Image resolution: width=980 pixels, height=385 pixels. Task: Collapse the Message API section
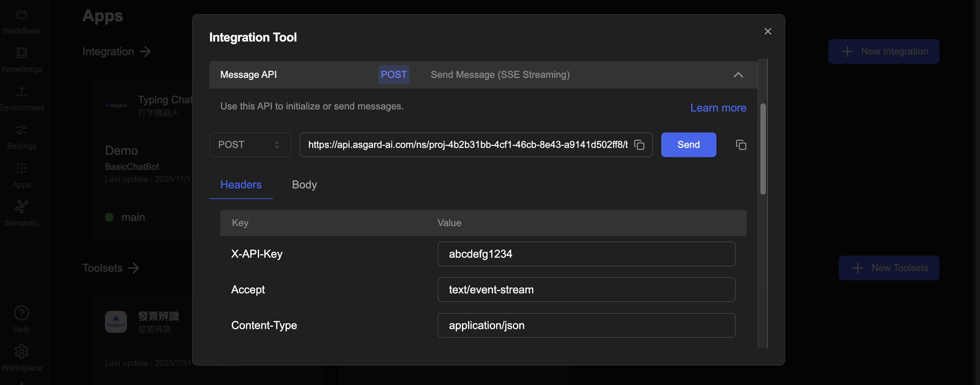pos(738,75)
